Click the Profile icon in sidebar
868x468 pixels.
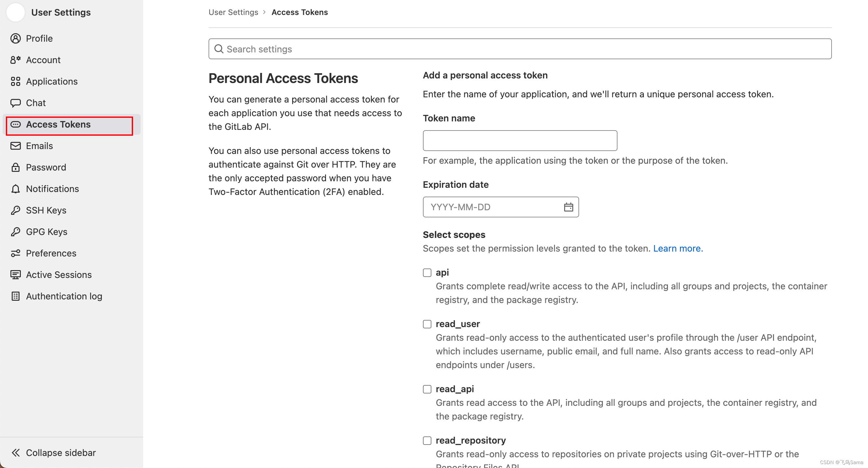click(16, 38)
